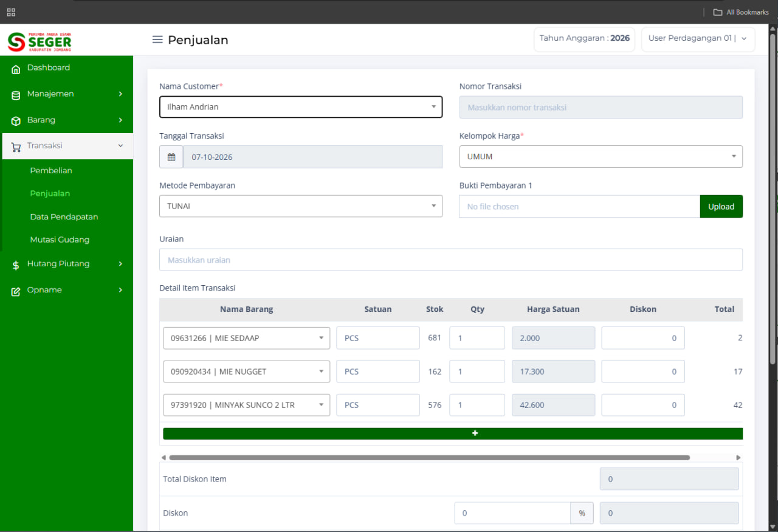Click the Qty field for MIE NUGGET
The image size is (778, 532).
[477, 371]
